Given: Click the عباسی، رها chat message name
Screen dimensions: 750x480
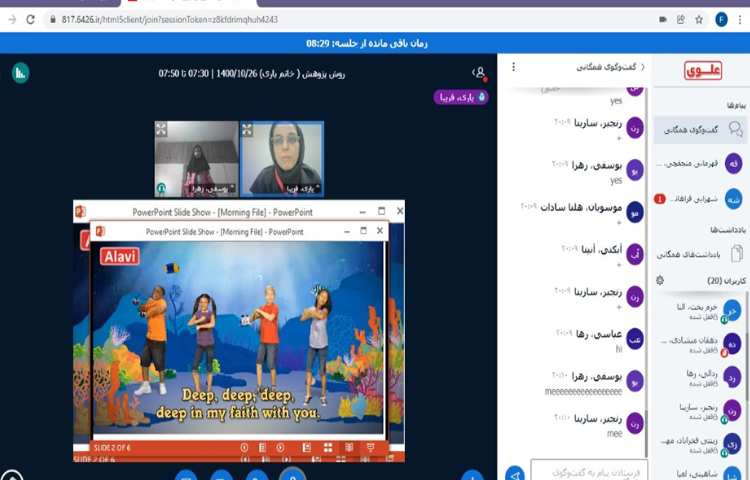Looking at the screenshot, I should coord(599,333).
